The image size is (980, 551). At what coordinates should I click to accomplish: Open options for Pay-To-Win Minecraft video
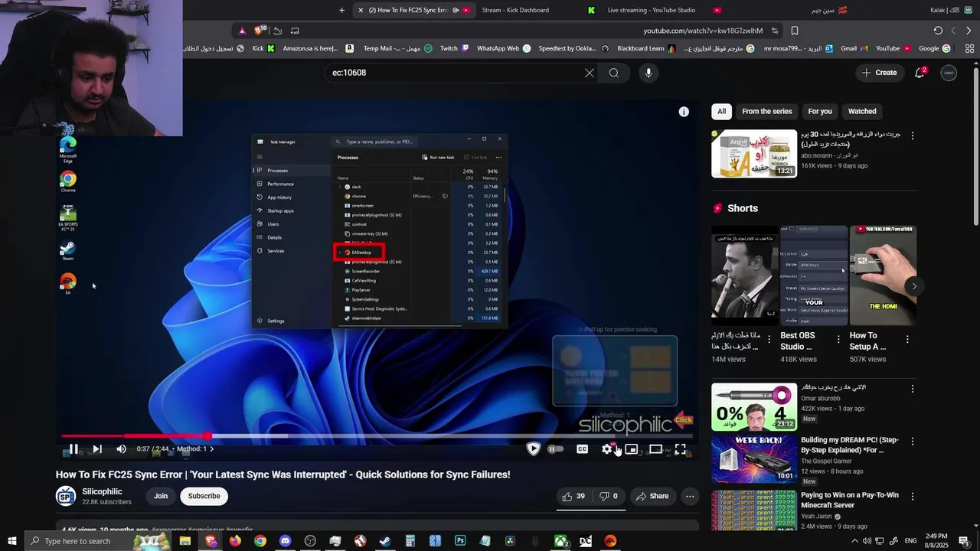[x=912, y=497]
